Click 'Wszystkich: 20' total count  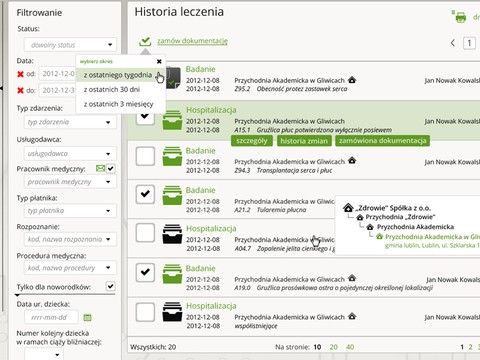153,347
